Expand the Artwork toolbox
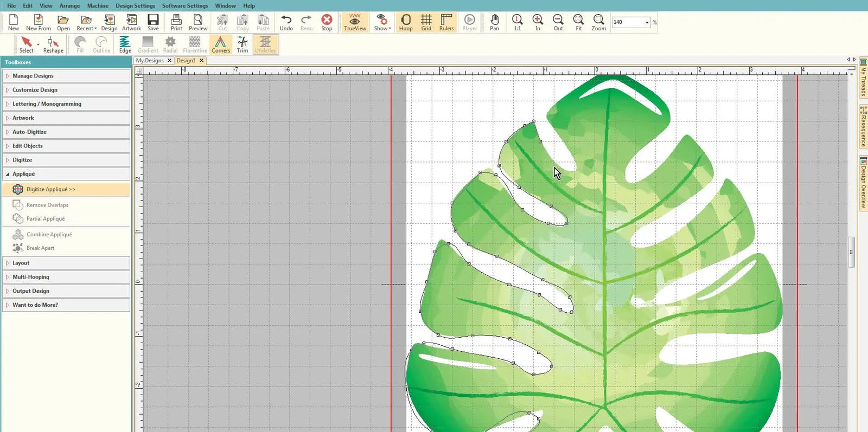Image resolution: width=868 pixels, height=432 pixels. pyautogui.click(x=66, y=118)
